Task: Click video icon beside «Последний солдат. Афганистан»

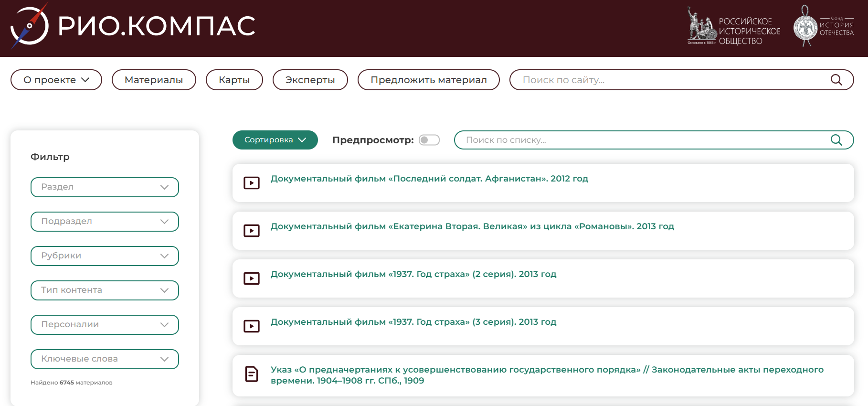Action: (252, 183)
